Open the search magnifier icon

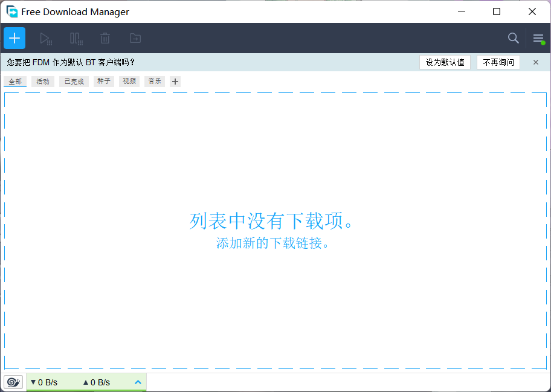[x=514, y=38]
